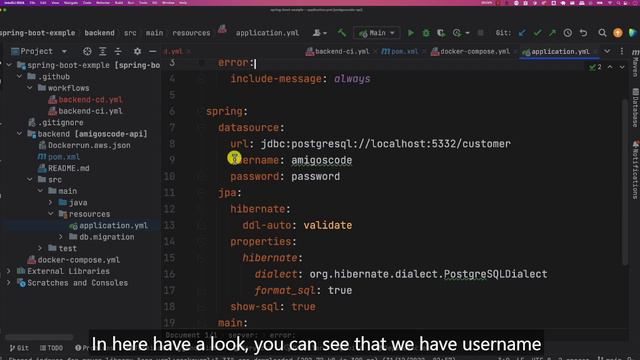Open Main run configuration dropdown
Screen dimensions: 640x360
(x=376, y=33)
